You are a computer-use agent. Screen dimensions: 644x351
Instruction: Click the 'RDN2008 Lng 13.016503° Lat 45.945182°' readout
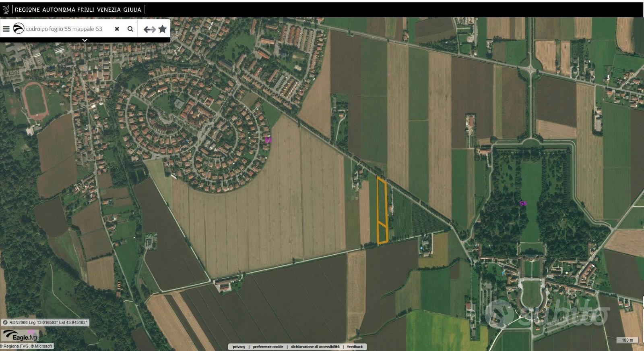(x=48, y=323)
